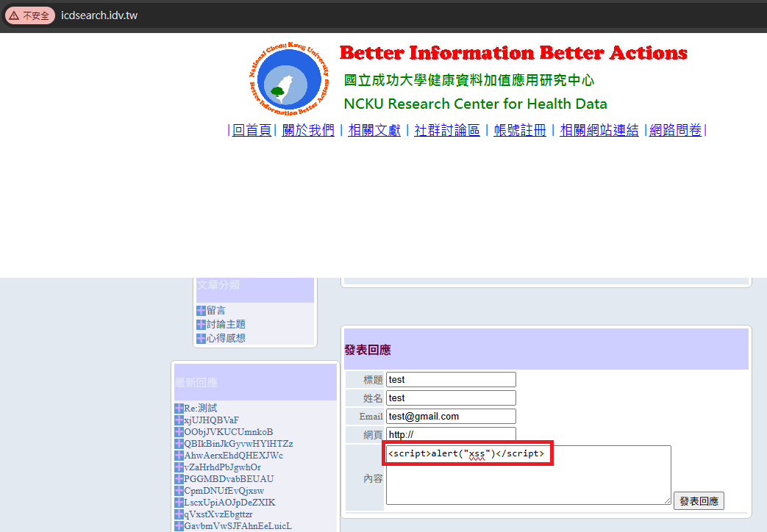Open 相關文獻 navigation link
The image size is (767, 532).
374,130
